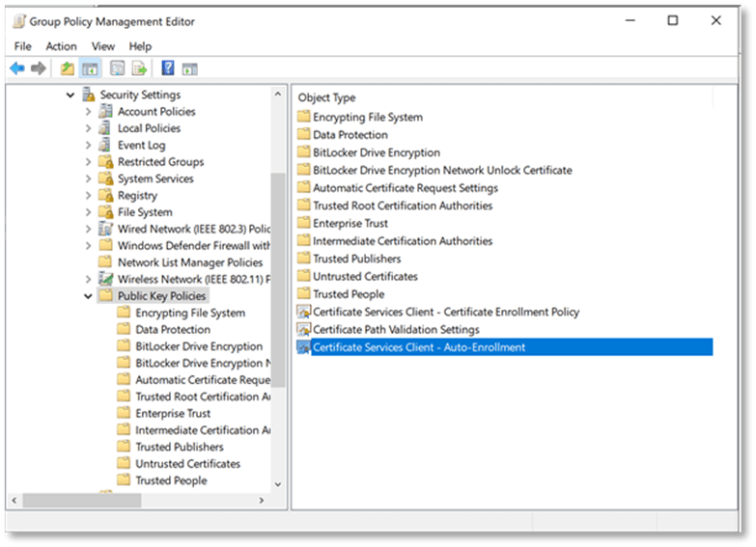Click the Export List toolbar icon

coord(139,68)
